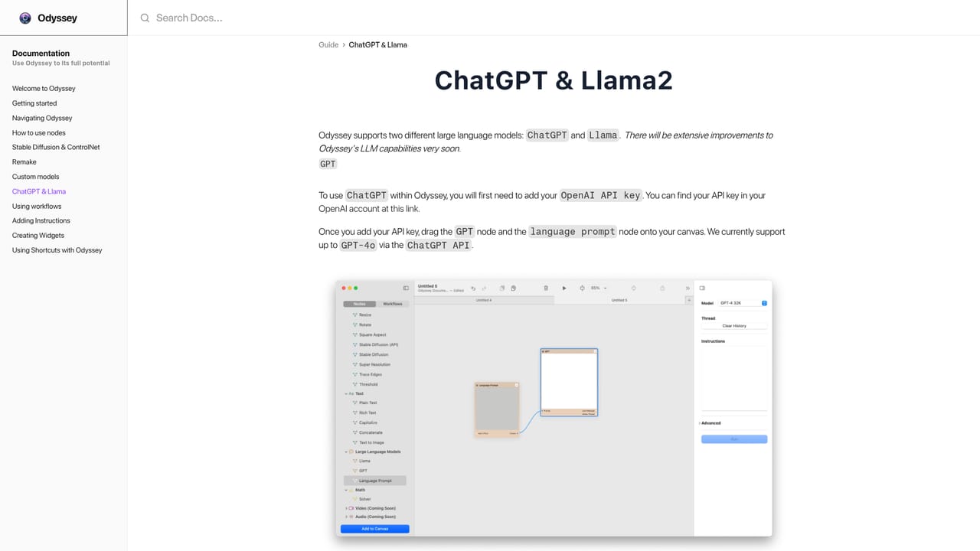Select How to use nodes

tap(39, 132)
